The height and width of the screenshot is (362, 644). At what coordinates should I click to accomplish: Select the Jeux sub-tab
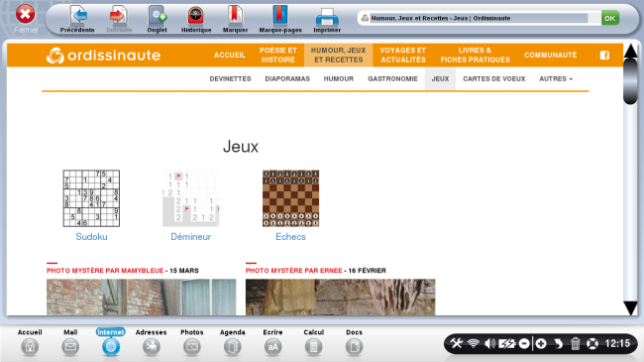(x=440, y=78)
